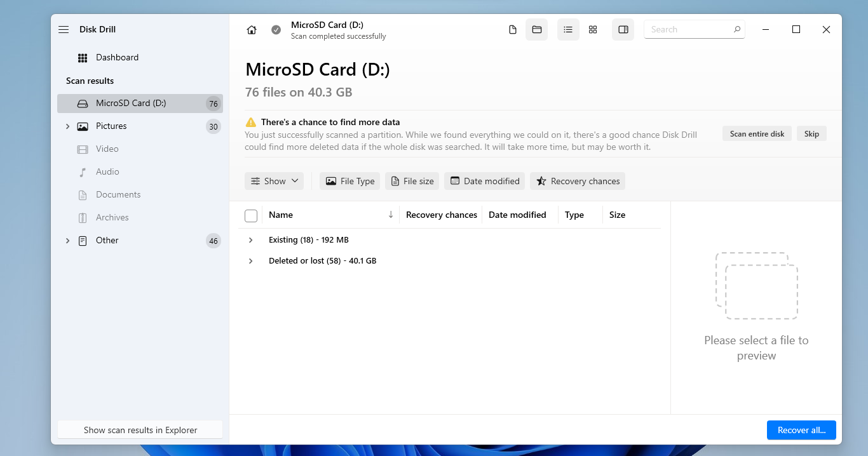Sort by Type column header

coord(574,215)
